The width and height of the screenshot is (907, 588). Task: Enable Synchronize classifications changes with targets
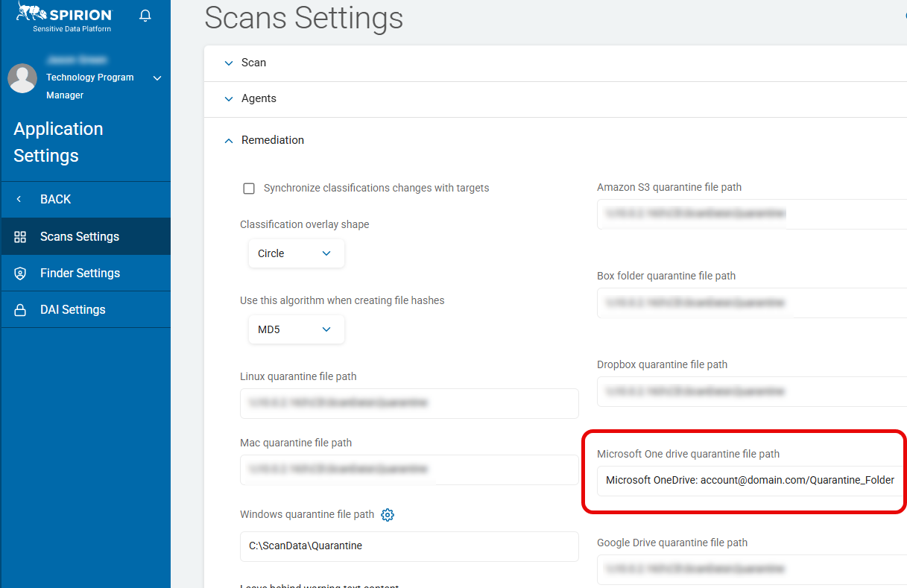coord(250,189)
